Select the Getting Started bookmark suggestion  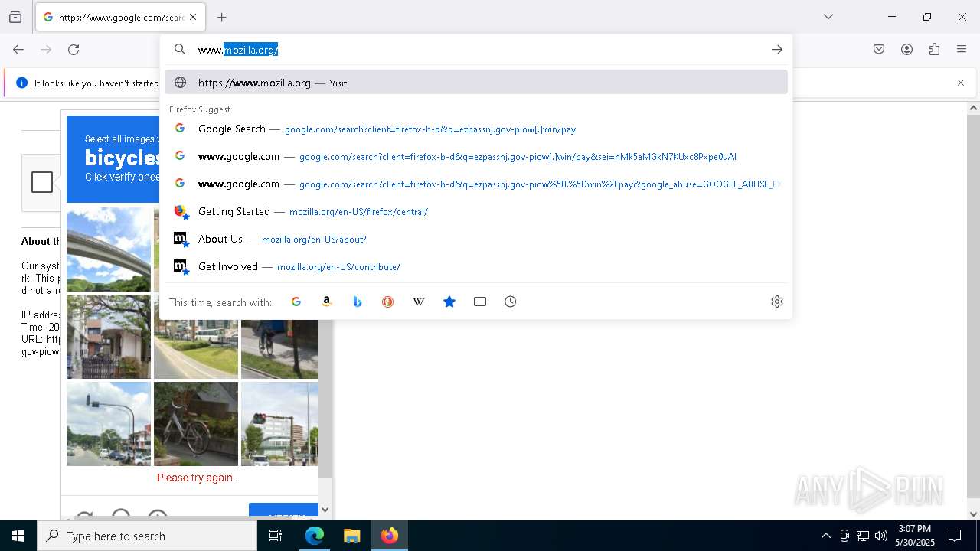(x=475, y=211)
